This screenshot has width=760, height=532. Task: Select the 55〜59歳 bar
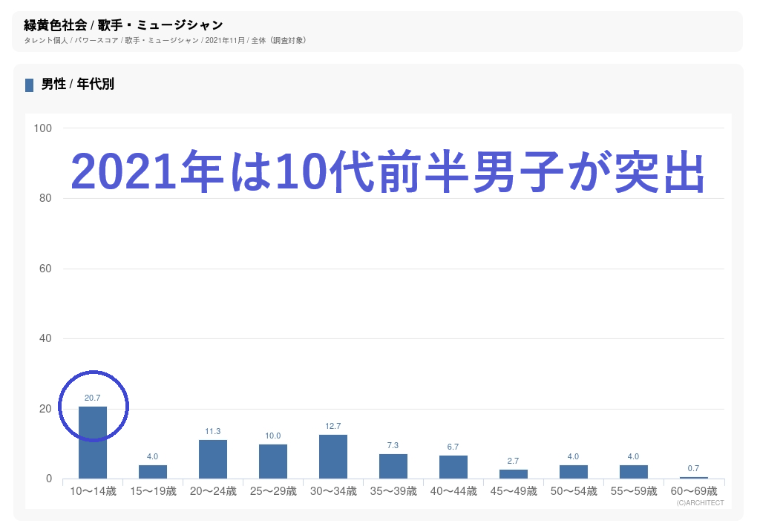[x=634, y=472]
